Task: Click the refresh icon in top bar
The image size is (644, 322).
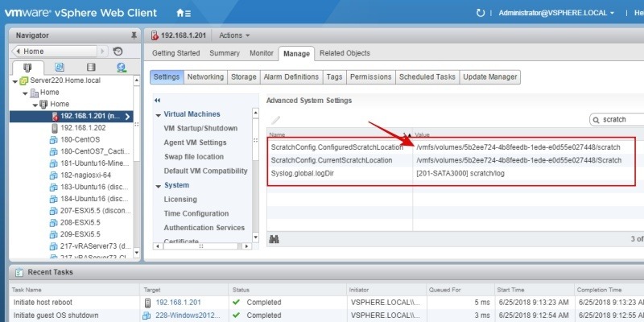Action: click(x=480, y=13)
